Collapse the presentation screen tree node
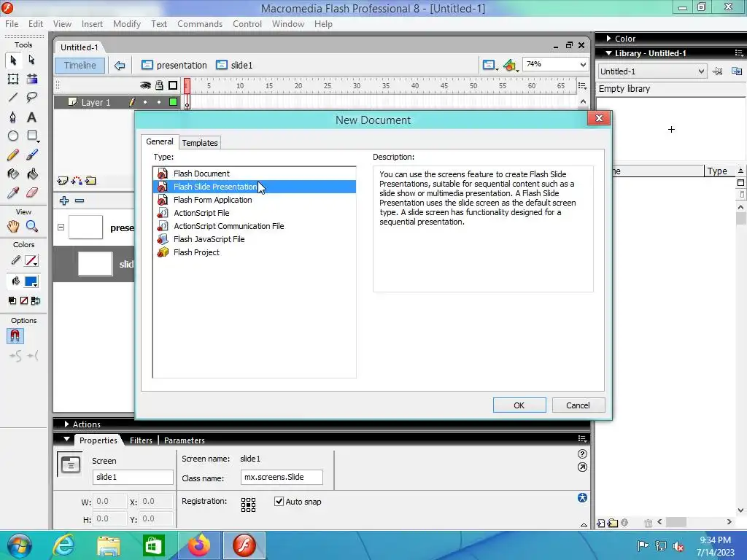This screenshot has height=560, width=747. point(61,227)
